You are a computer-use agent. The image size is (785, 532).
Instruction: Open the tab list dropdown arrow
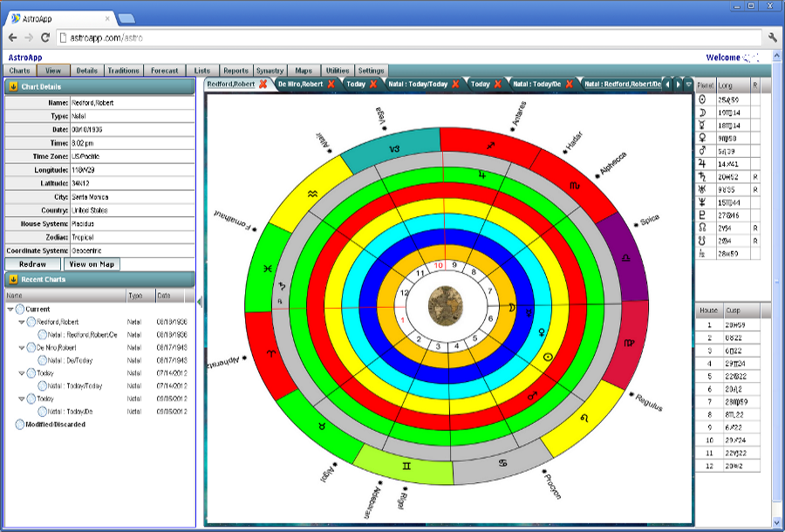688,85
